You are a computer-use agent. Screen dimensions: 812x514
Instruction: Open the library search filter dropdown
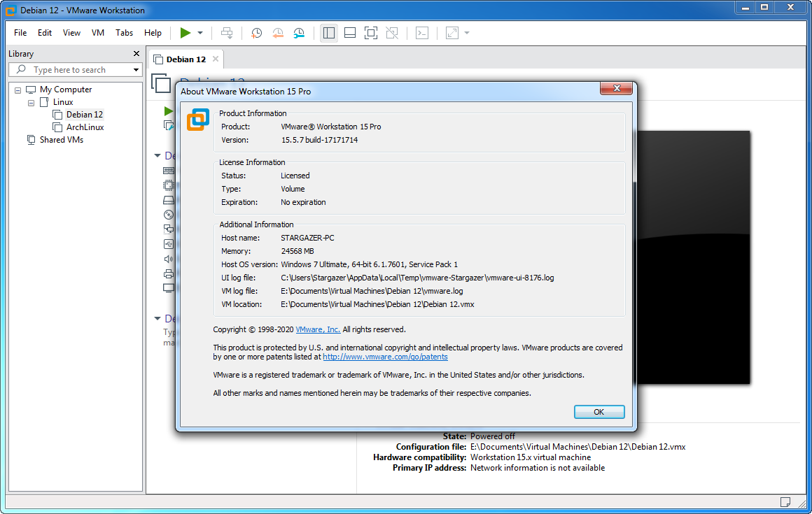[x=136, y=70]
